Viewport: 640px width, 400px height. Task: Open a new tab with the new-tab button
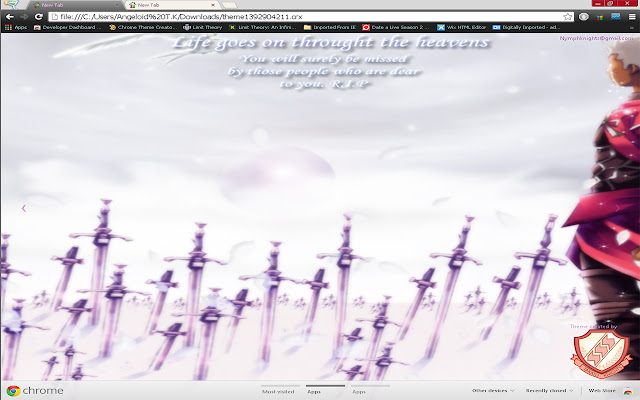(x=229, y=5)
